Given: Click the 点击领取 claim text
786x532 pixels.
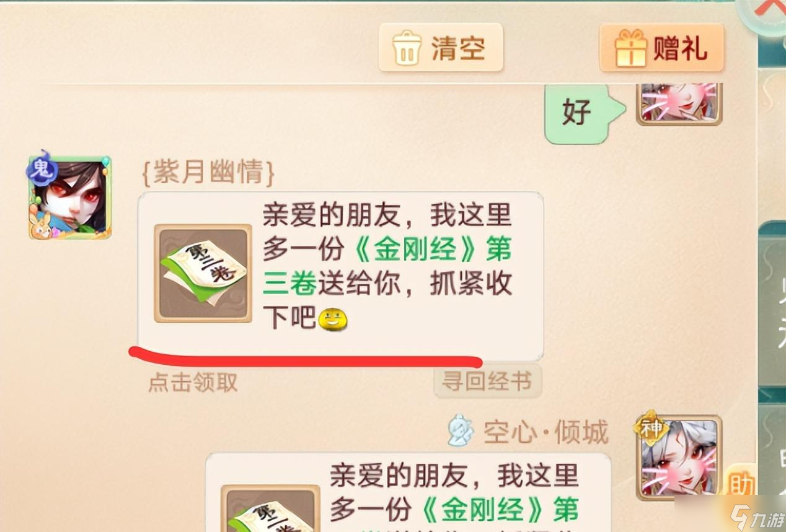Looking at the screenshot, I should 193,382.
